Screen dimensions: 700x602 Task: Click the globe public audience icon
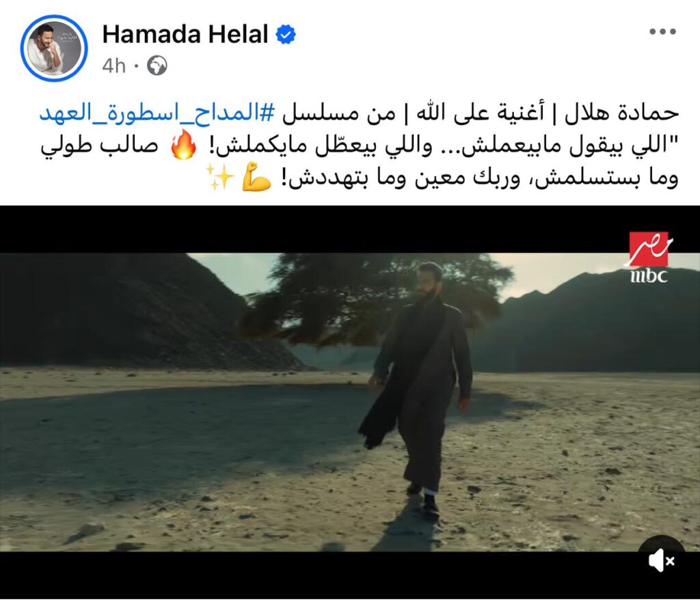tap(157, 66)
